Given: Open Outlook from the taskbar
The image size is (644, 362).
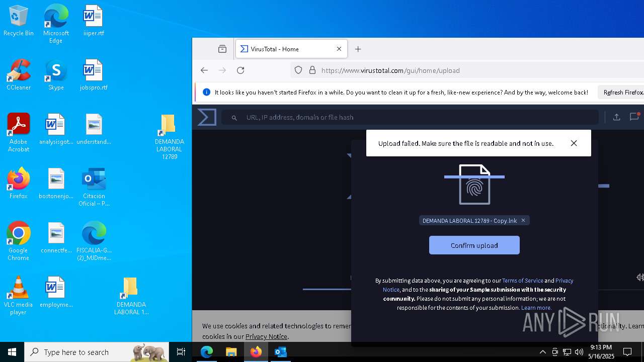Looking at the screenshot, I should [280, 352].
